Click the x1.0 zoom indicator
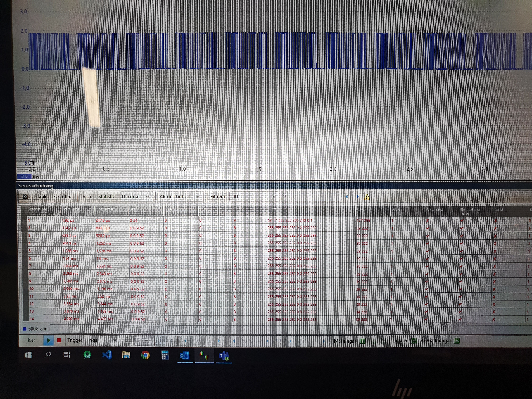Image resolution: width=532 pixels, height=399 pixels. click(x=24, y=176)
